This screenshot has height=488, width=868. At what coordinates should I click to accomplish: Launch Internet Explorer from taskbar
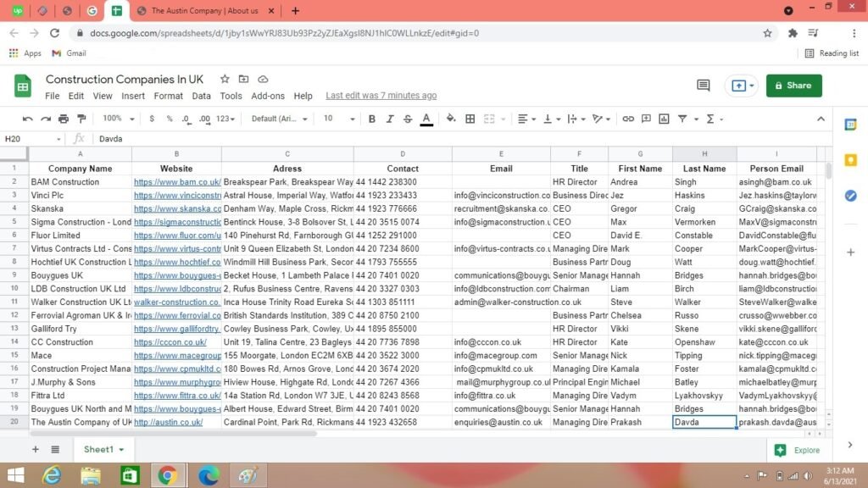click(x=52, y=475)
